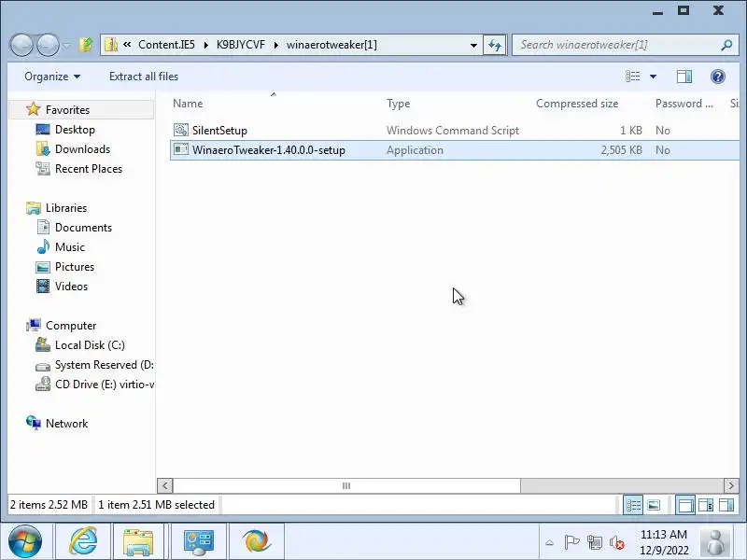The width and height of the screenshot is (747, 560).
Task: Open Local Disk (C:)
Action: (90, 345)
